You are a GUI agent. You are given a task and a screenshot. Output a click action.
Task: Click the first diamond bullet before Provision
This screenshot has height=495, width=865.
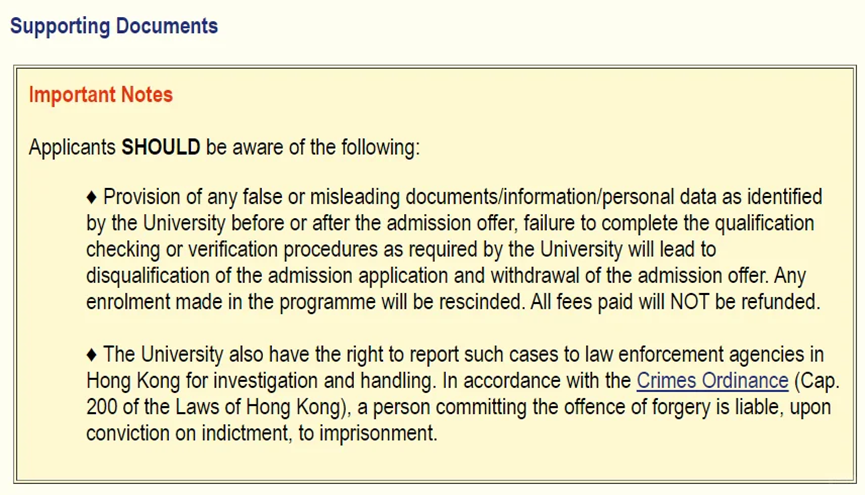click(x=92, y=198)
